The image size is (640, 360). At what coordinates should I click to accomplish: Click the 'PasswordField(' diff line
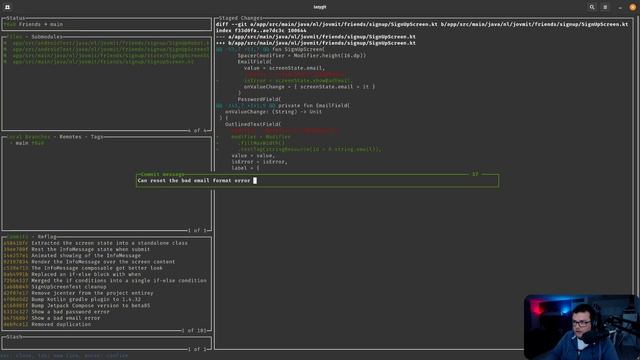259,99
